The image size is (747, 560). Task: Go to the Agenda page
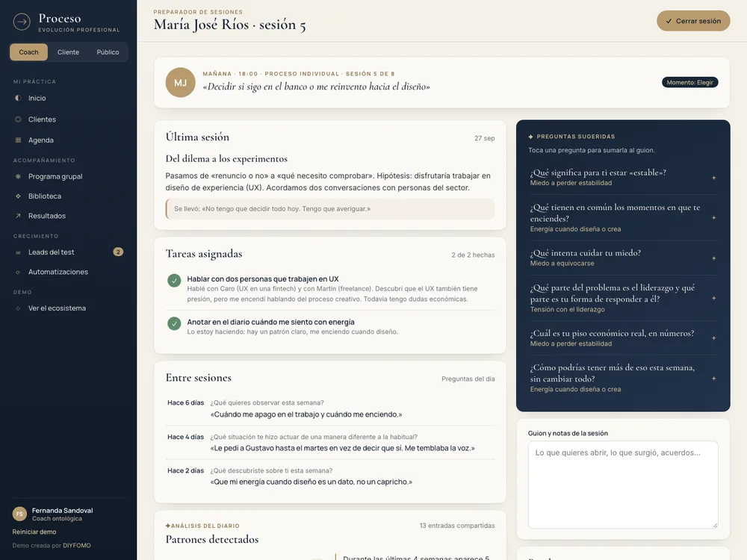[69, 140]
